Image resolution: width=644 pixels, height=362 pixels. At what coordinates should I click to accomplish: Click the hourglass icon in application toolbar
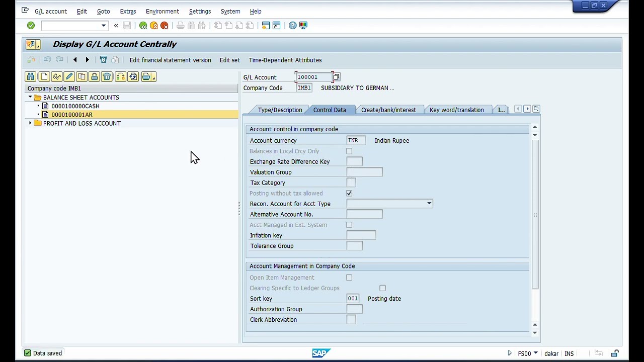click(103, 60)
